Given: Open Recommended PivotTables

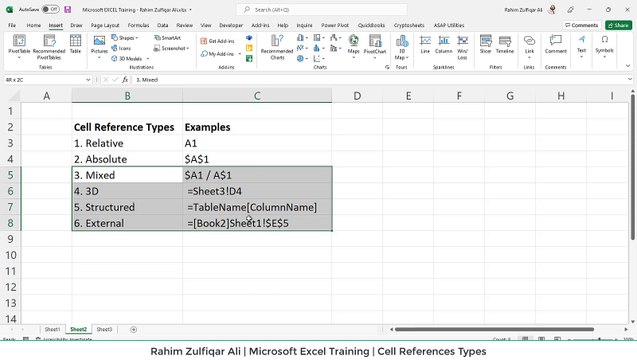Looking at the screenshot, I should click(x=49, y=47).
